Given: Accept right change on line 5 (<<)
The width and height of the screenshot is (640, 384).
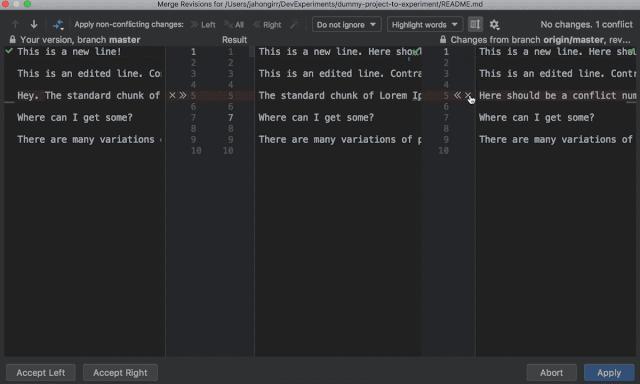Looking at the screenshot, I should point(458,95).
